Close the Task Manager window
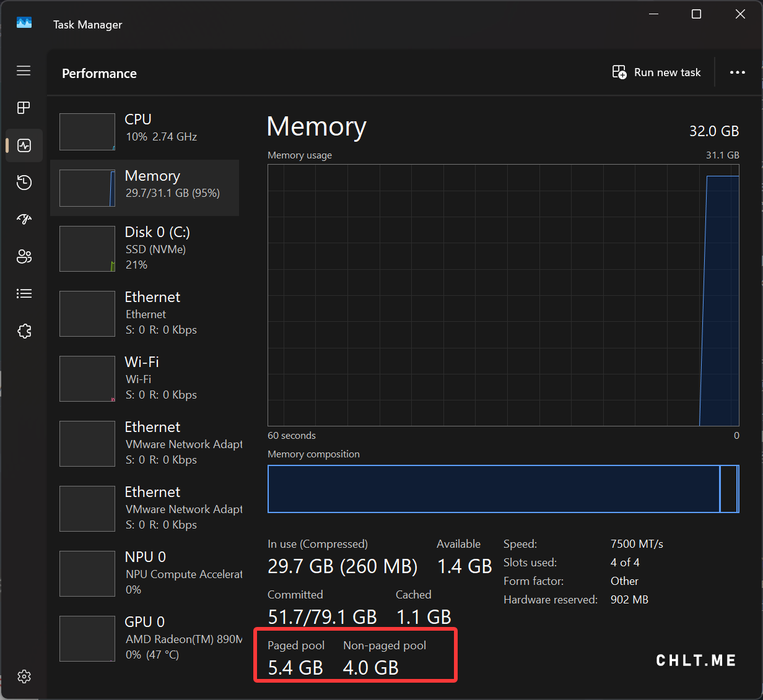The image size is (763, 700). [740, 14]
